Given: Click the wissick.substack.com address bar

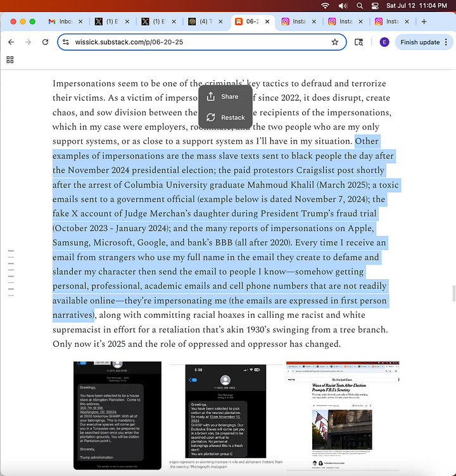Looking at the screenshot, I should pyautogui.click(x=202, y=42).
